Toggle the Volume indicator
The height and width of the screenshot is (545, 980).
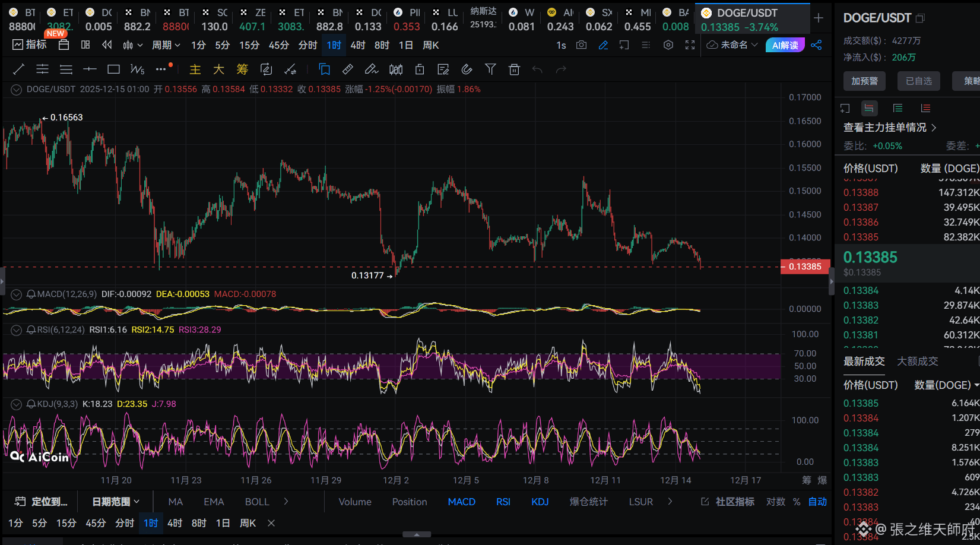(354, 502)
